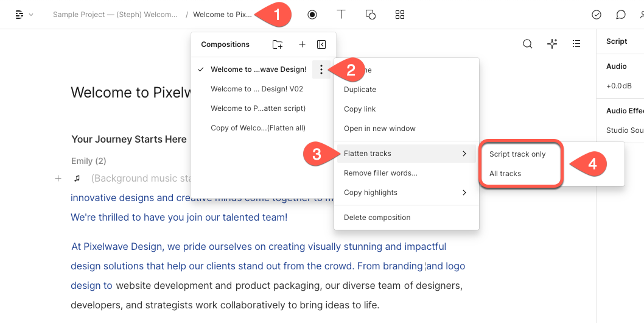
Task: Click the Compositions panel title
Action: tap(225, 44)
